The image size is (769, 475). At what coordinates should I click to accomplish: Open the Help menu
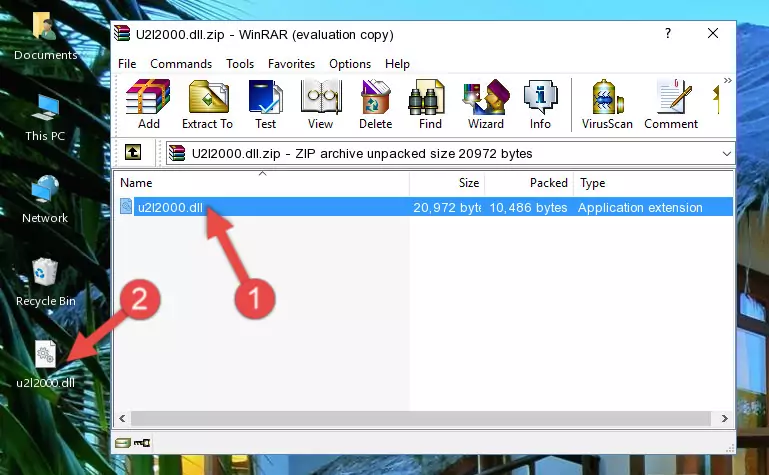tap(397, 64)
